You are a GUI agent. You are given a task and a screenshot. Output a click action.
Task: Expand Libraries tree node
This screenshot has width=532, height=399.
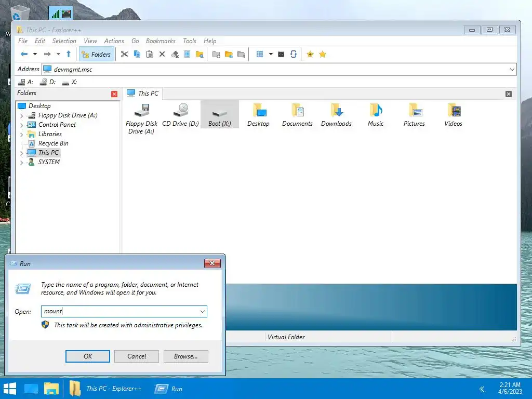click(22, 135)
